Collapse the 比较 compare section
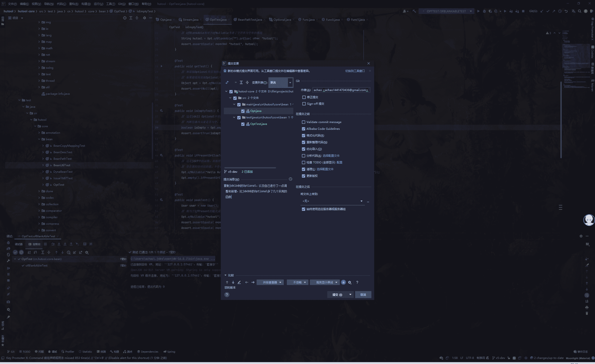The image size is (595, 364). click(x=225, y=275)
